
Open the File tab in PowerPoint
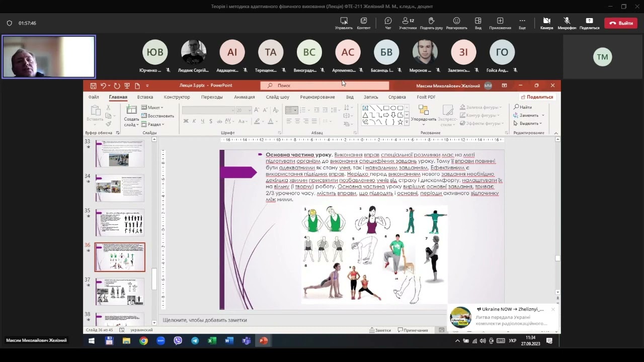point(94,97)
